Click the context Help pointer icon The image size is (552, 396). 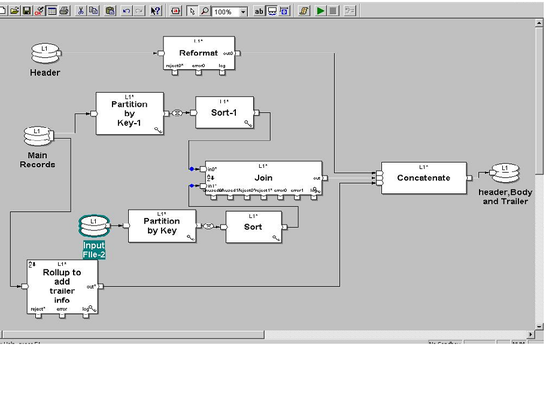tap(156, 11)
